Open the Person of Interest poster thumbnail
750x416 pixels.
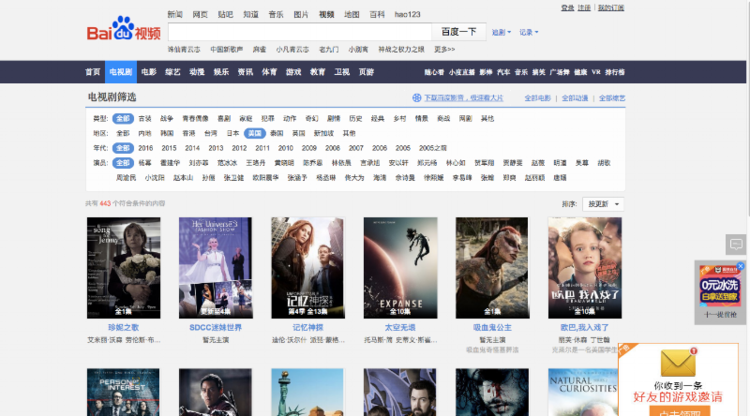pos(123,392)
